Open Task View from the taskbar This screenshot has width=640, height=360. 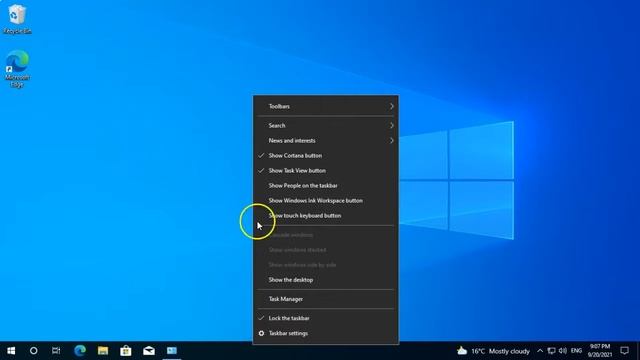click(56, 351)
